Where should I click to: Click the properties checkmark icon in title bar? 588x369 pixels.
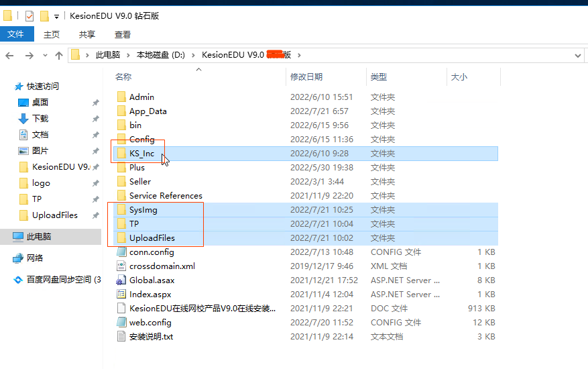click(x=30, y=15)
